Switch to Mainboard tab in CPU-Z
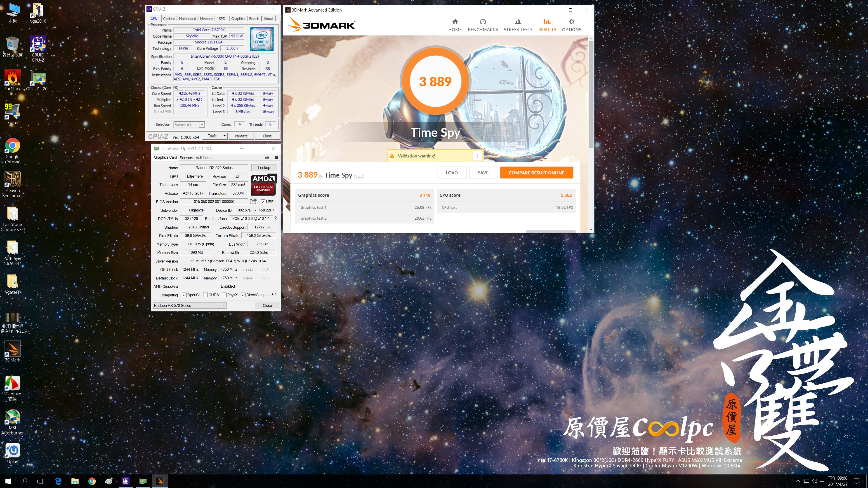868x488 pixels. (x=187, y=19)
